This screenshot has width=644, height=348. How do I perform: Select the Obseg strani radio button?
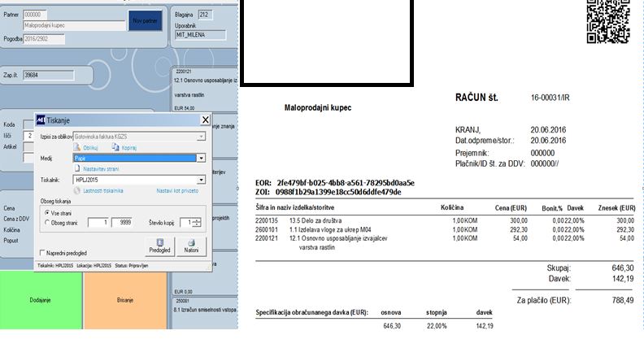[x=47, y=222]
